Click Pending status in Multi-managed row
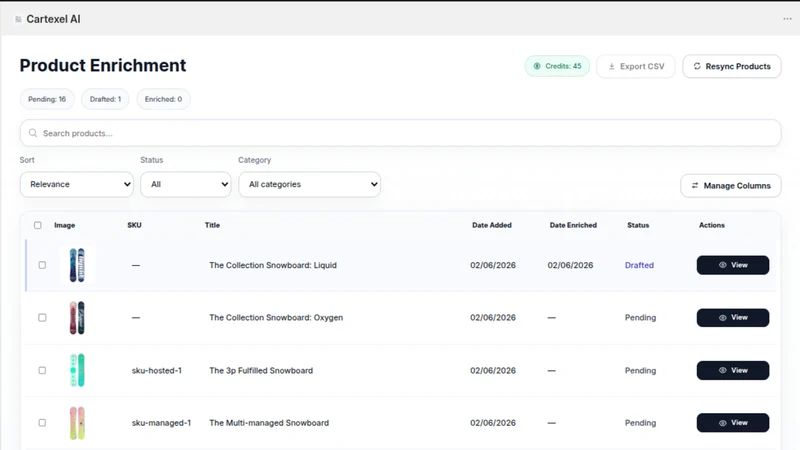 click(x=640, y=423)
